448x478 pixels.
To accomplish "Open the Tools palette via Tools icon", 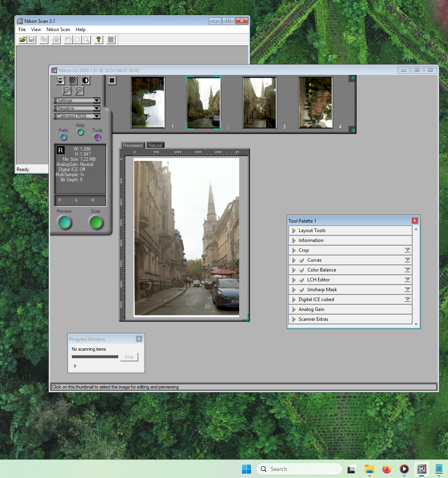I will click(97, 137).
